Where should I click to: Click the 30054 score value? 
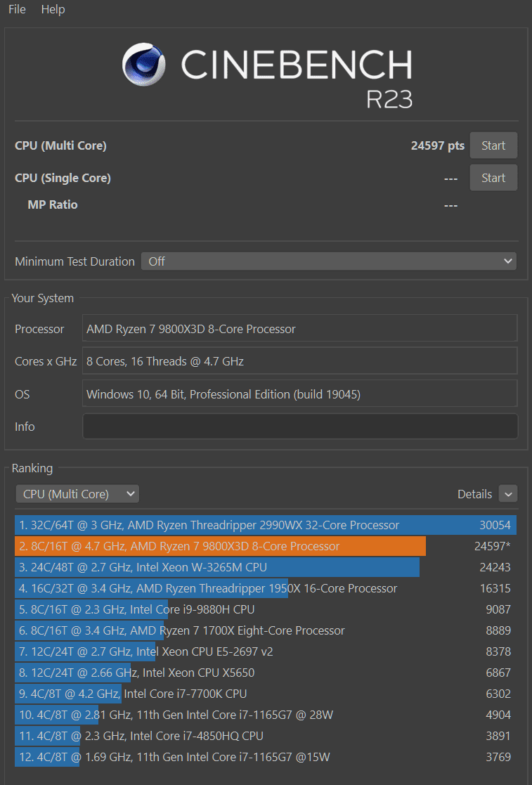495,525
